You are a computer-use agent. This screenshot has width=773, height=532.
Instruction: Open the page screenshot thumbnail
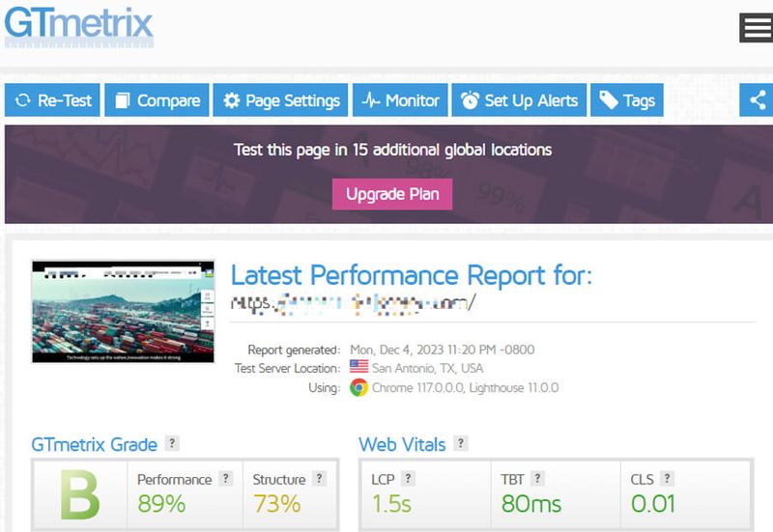click(x=124, y=312)
